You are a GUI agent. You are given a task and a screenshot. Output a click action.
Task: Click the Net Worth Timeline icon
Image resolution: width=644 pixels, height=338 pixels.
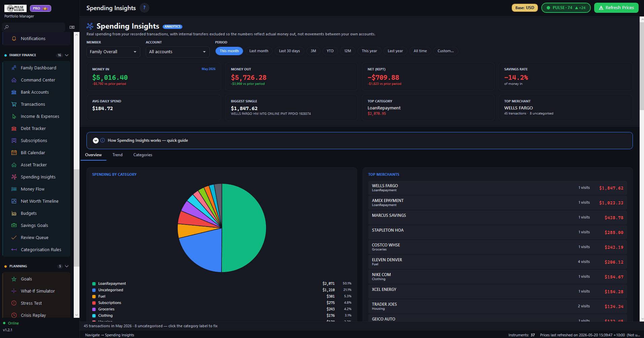point(14,201)
